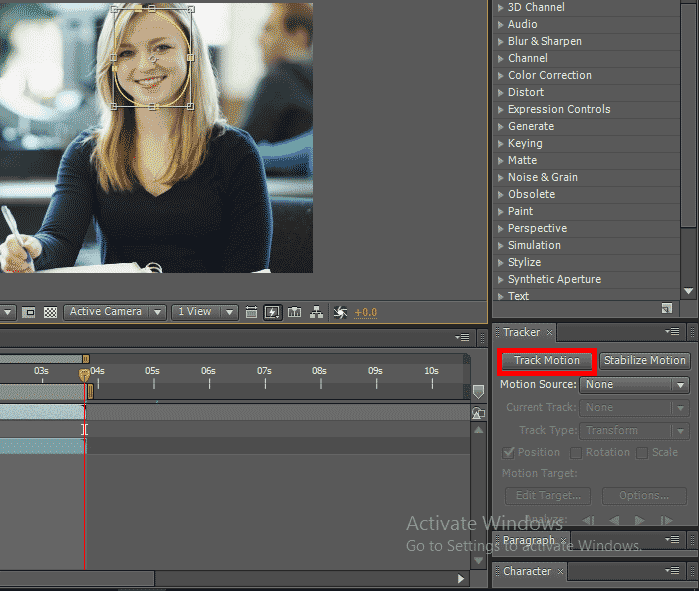Expand the Paint effects category
This screenshot has width=699, height=591.
501,212
